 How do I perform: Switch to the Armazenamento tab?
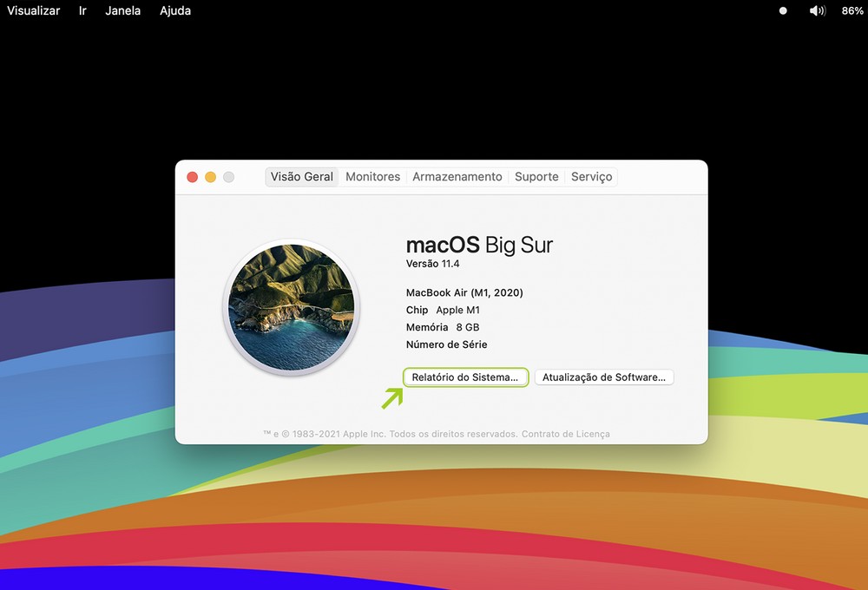(457, 177)
